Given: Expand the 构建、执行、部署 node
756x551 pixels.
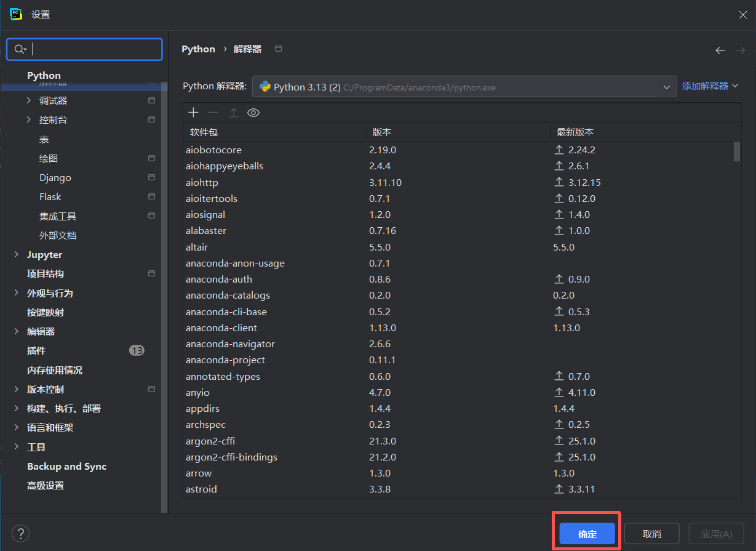Looking at the screenshot, I should 17,408.
